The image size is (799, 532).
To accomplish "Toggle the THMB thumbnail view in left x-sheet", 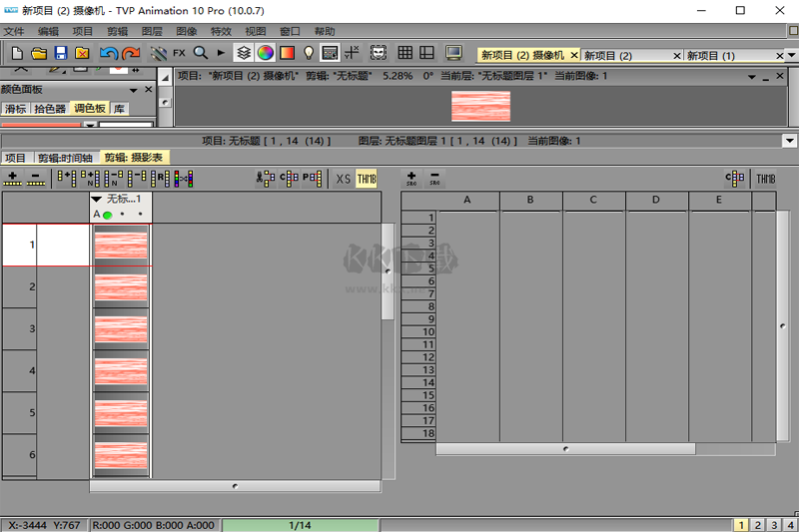I will (367, 179).
